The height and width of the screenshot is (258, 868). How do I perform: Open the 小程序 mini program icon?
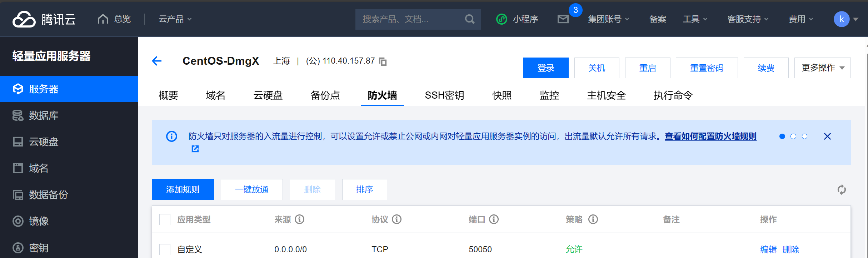tap(502, 19)
